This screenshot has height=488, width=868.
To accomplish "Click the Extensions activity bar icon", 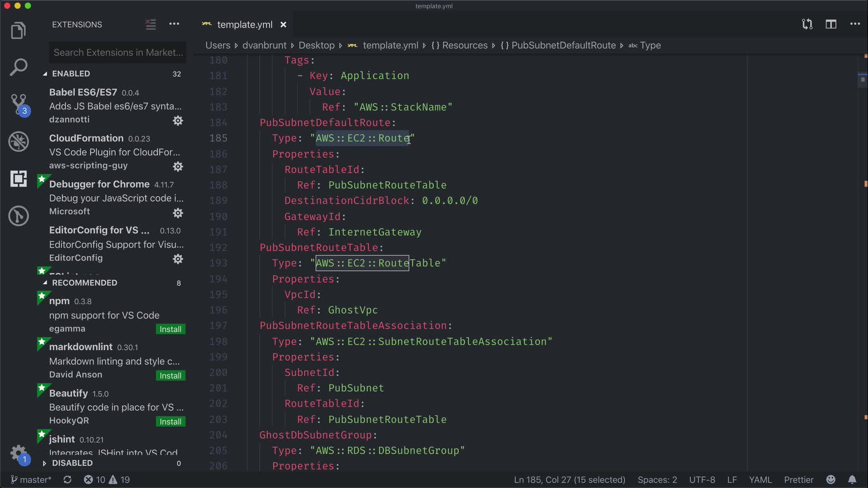I will [x=19, y=179].
